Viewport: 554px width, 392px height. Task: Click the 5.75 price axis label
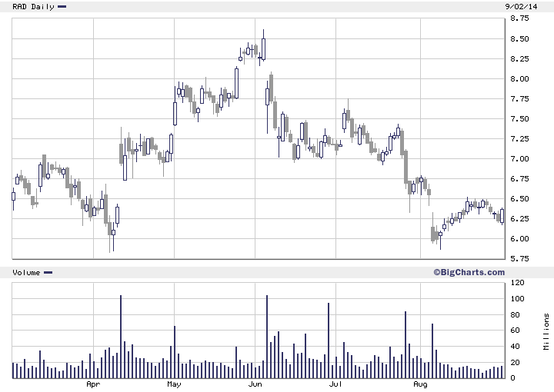(x=519, y=258)
